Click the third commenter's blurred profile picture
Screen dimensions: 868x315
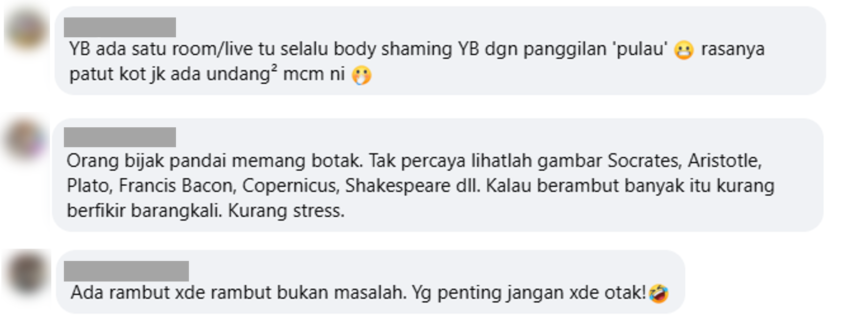pos(27,273)
